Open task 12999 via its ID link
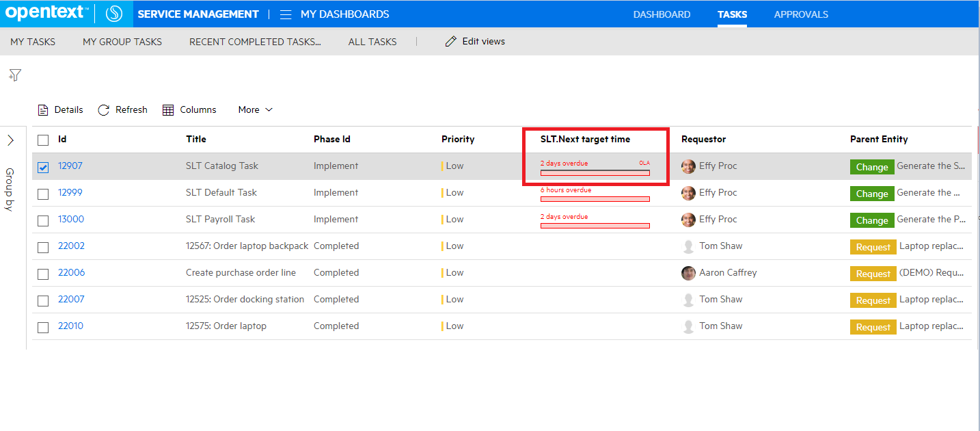The width and height of the screenshot is (980, 431). tap(70, 192)
